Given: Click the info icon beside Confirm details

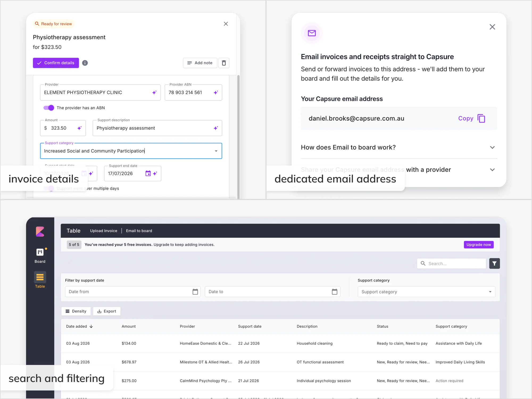Looking at the screenshot, I should [85, 63].
